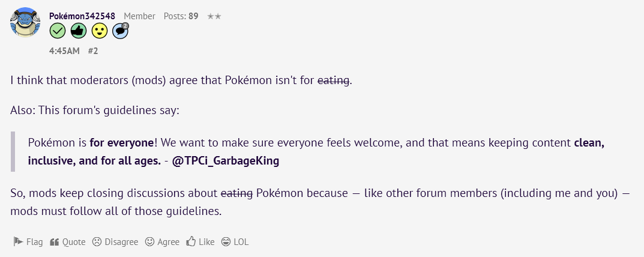Select the thumbs-up badge under the username
The height and width of the screenshot is (257, 644).
pos(79,31)
